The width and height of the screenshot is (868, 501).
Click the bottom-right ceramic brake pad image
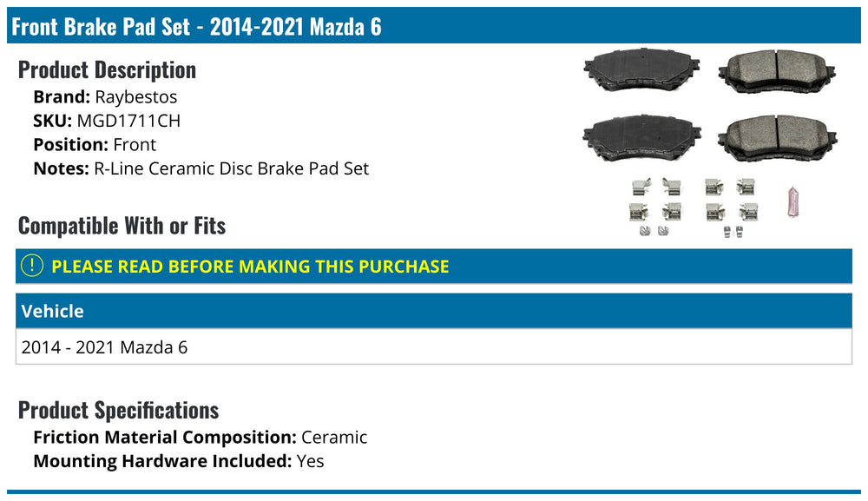pos(777,138)
